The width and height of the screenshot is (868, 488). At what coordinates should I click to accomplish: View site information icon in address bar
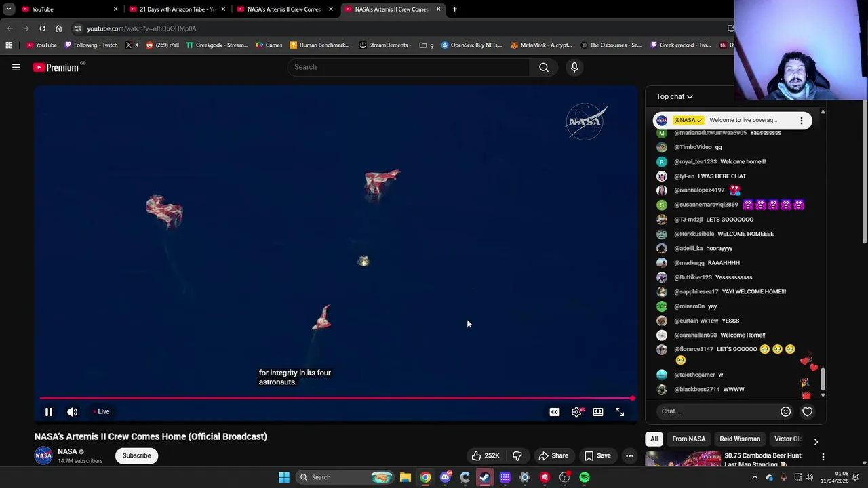(78, 28)
